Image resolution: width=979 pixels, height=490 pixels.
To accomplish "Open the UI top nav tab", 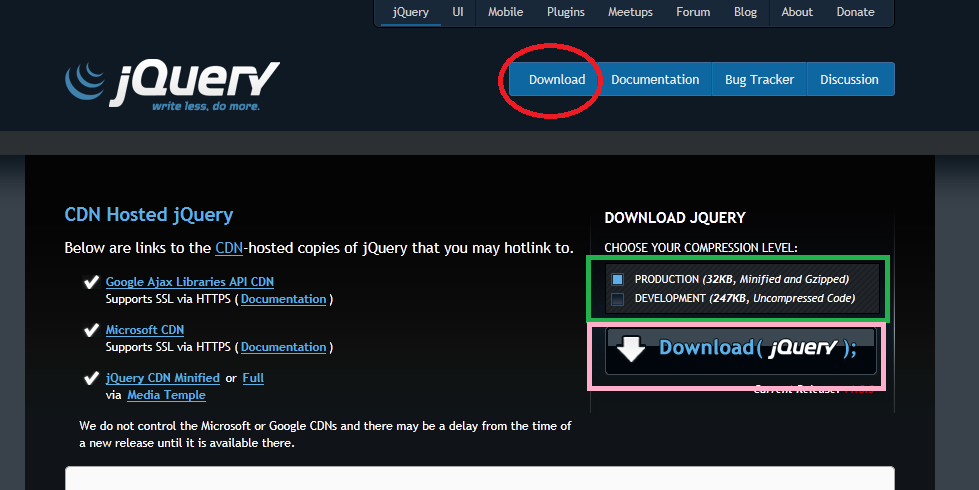I will 458,12.
